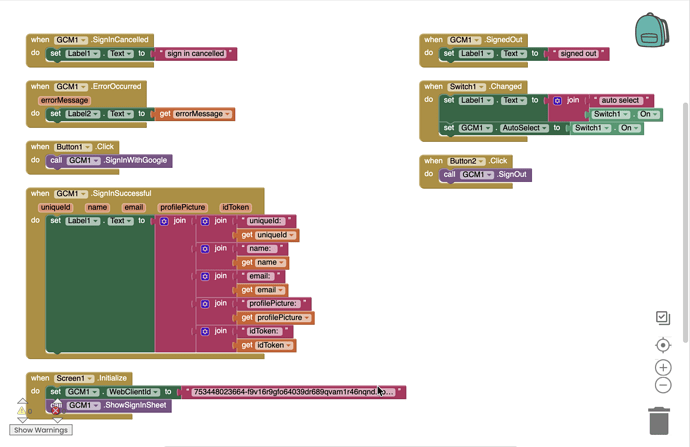Open mutator gear on the auto select join
Viewport: 690px width, 447px height.
point(558,100)
